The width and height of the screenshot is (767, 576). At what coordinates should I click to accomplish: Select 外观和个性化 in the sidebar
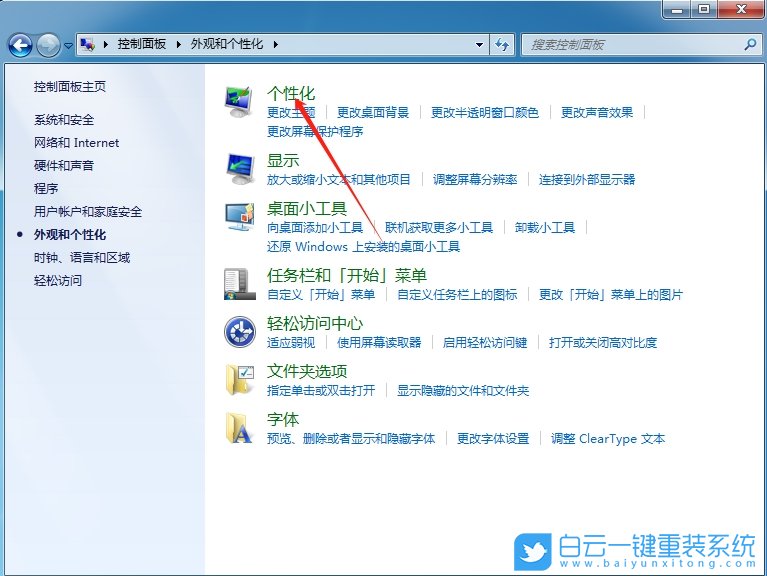(x=69, y=235)
